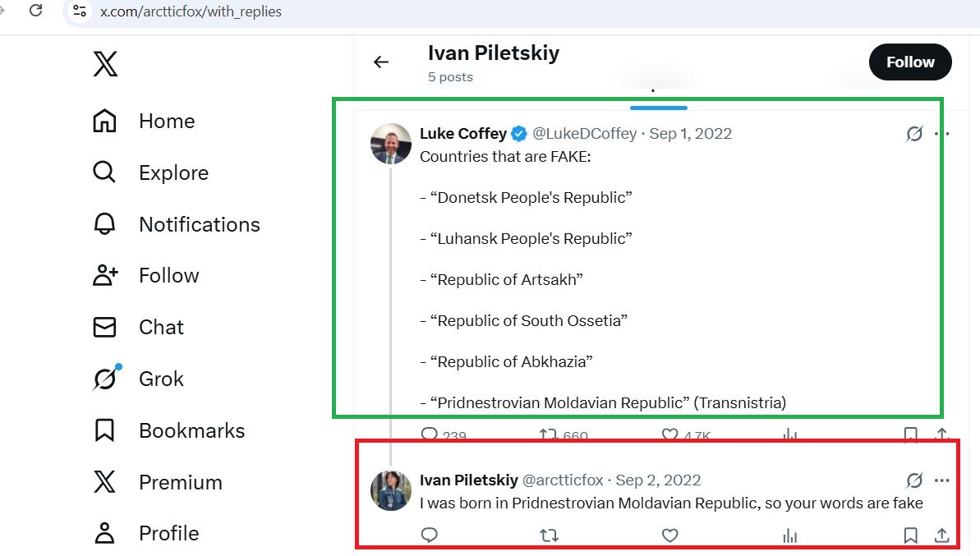Open Notifications from sidebar
The width and height of the screenshot is (980, 556).
point(199,224)
